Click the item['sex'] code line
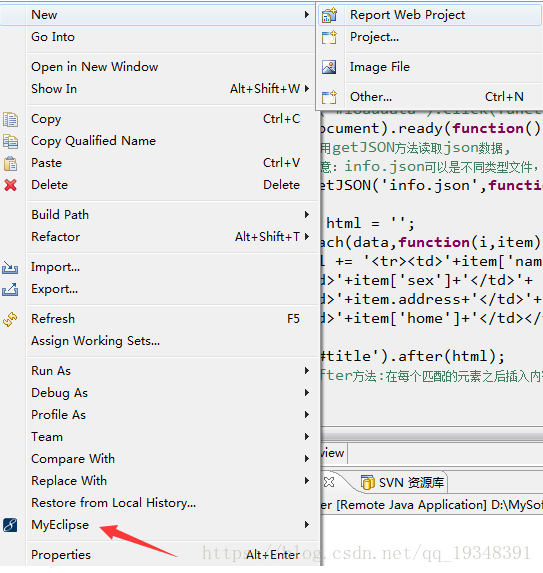Viewport: 543px width, 573px height. pyautogui.click(x=427, y=280)
